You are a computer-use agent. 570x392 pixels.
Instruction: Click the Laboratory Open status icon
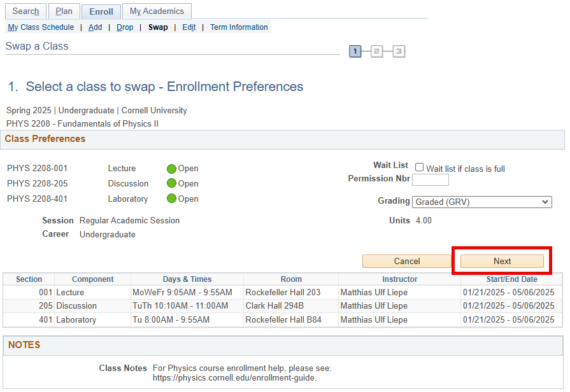pos(171,199)
